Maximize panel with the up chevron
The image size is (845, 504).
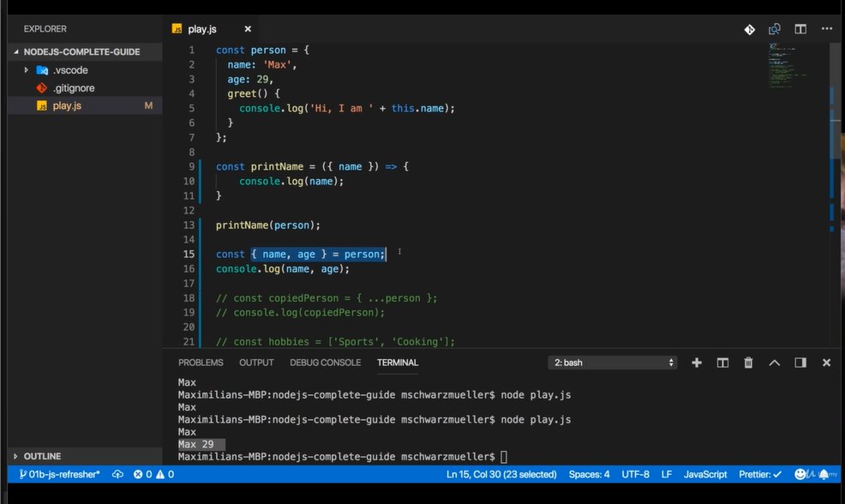coord(775,363)
